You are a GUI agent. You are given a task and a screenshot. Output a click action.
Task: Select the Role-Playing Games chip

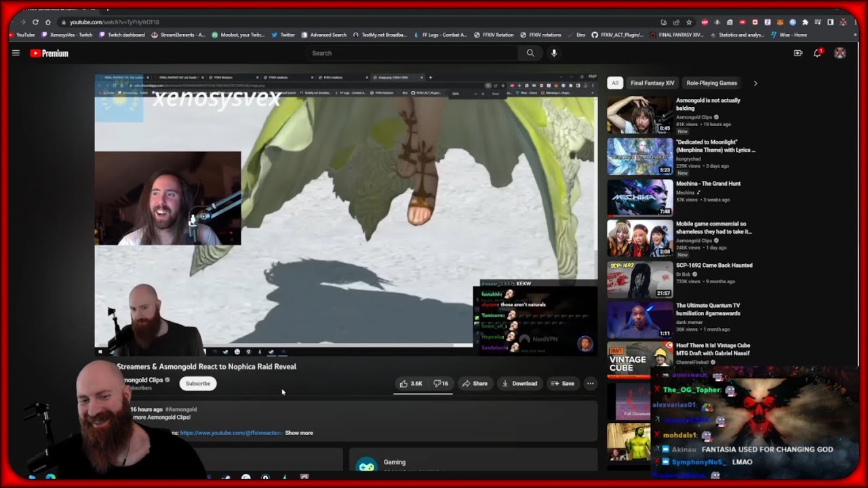pyautogui.click(x=711, y=83)
